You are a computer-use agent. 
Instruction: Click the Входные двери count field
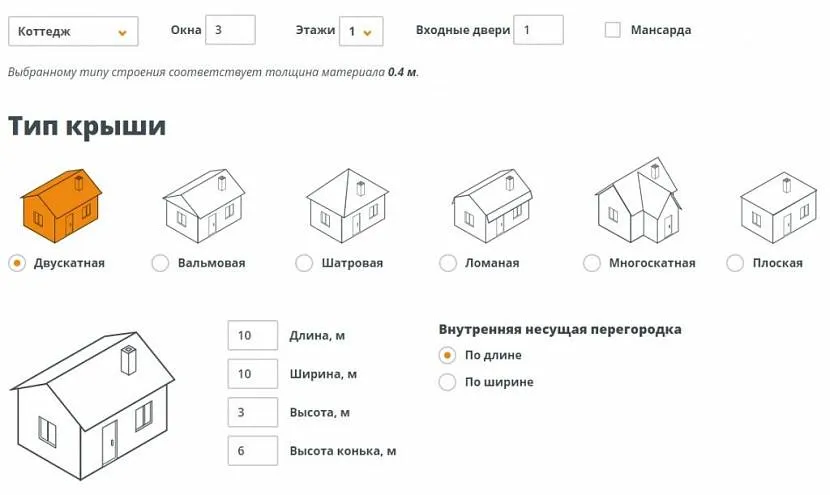coord(538,30)
